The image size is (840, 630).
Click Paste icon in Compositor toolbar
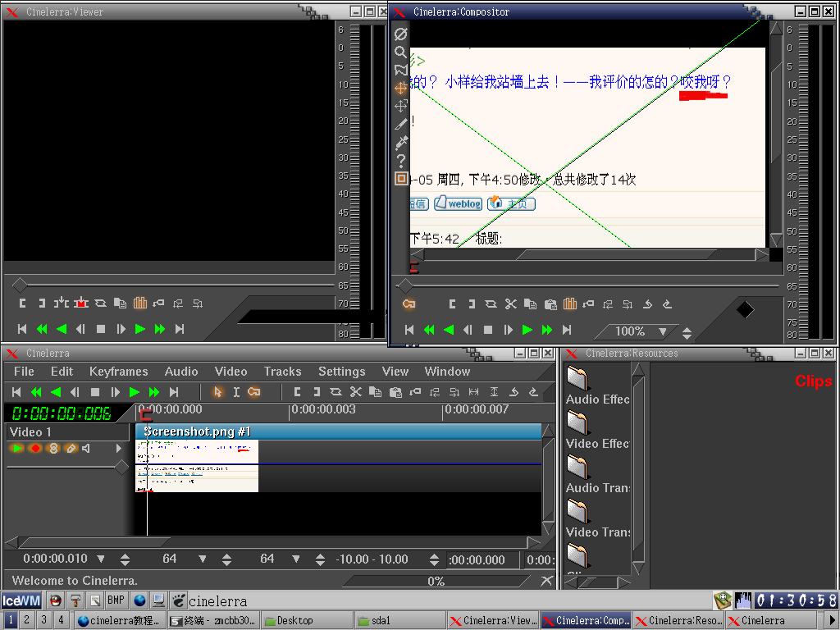point(550,304)
